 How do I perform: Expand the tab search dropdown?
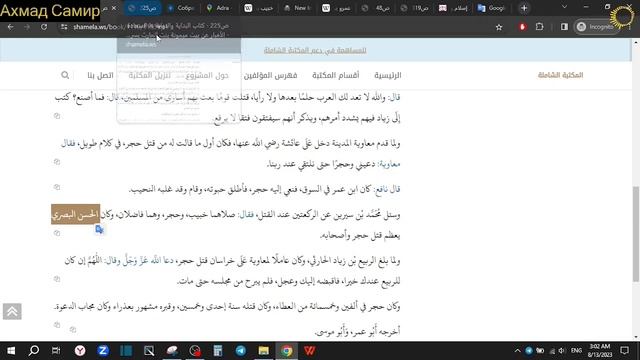564,7
